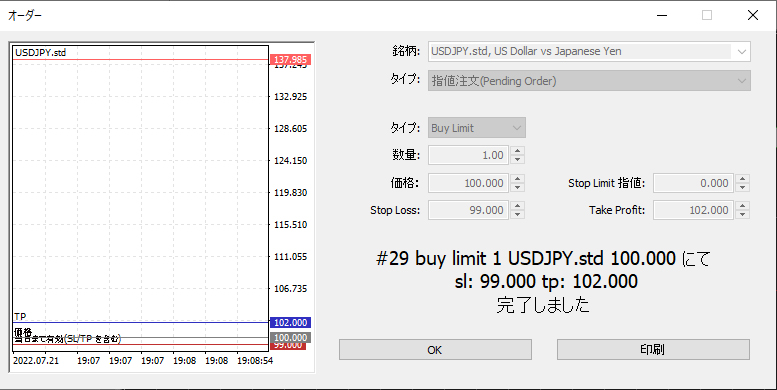The image size is (777, 390).
Task: Open the 指値注文(Pending Order) type dropdown
Action: pyautogui.click(x=589, y=81)
